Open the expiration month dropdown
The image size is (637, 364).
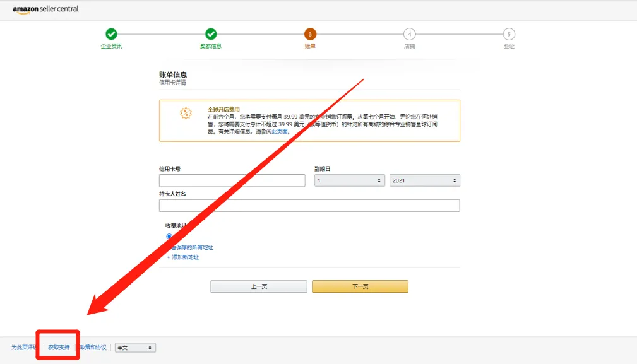pyautogui.click(x=349, y=180)
